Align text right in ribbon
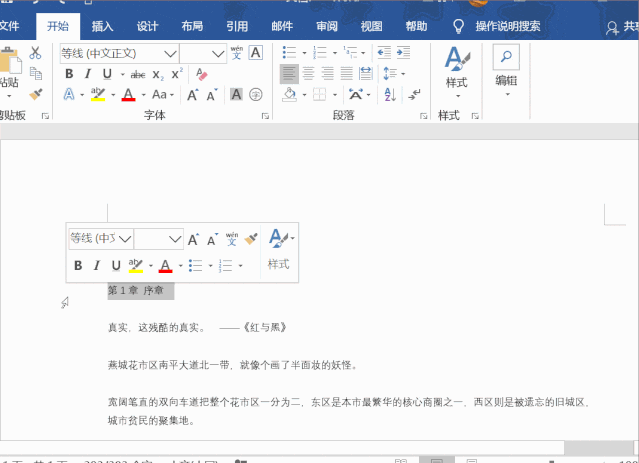Screen dimensions: 639x463 [328, 74]
